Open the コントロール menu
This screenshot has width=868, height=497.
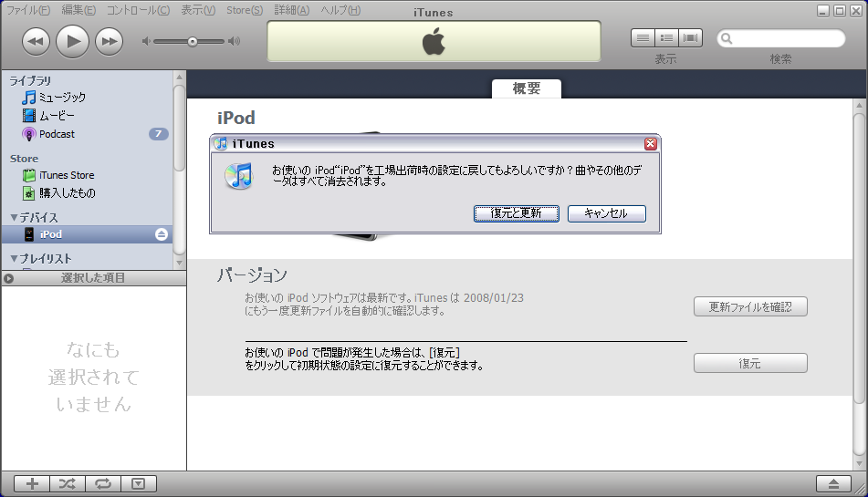coord(139,10)
